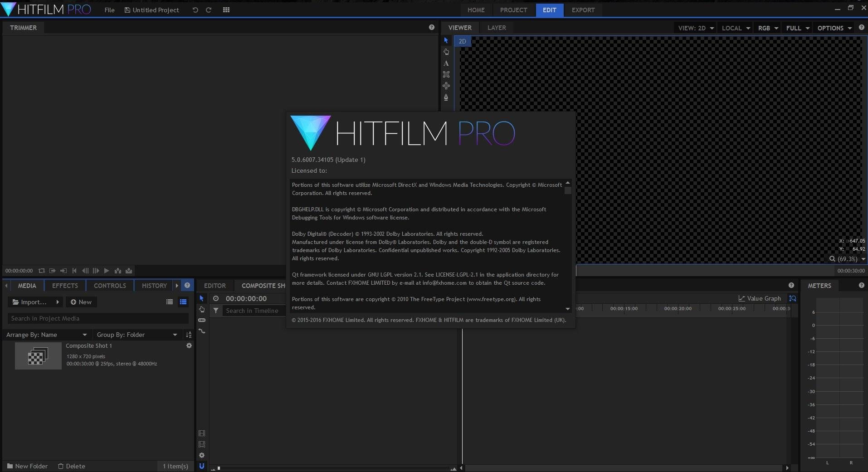Screen dimensions: 868x472
Task: Select the rectangle mask tool in Viewer
Action: coord(446,74)
